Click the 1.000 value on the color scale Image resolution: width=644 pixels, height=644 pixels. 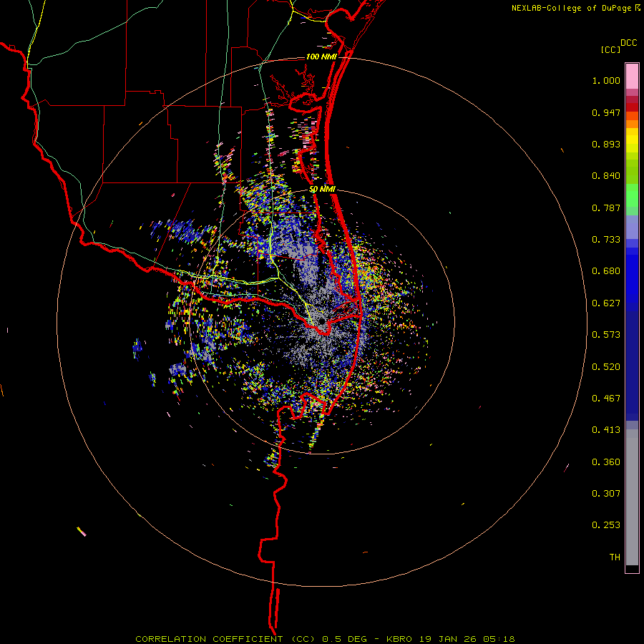(606, 80)
